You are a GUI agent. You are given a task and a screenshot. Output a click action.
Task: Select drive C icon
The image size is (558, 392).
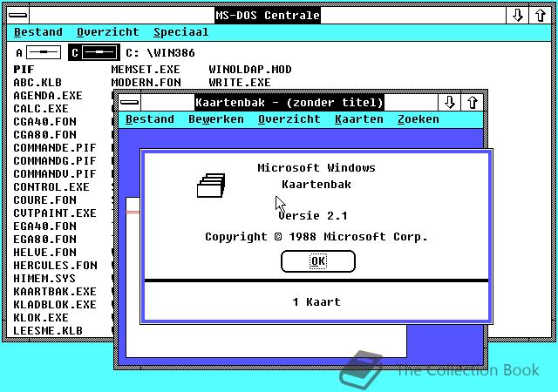[x=94, y=52]
